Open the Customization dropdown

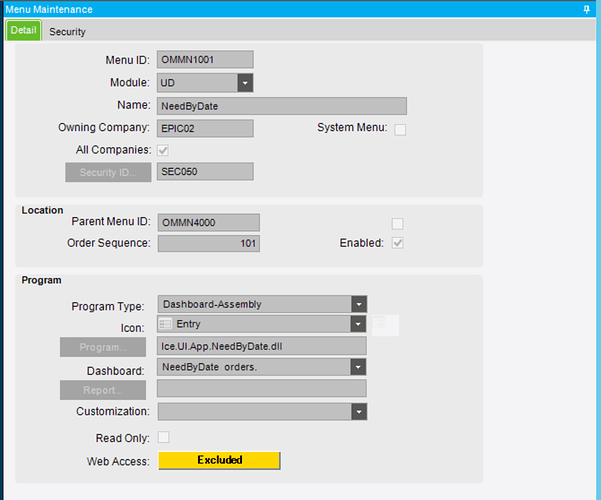(359, 412)
